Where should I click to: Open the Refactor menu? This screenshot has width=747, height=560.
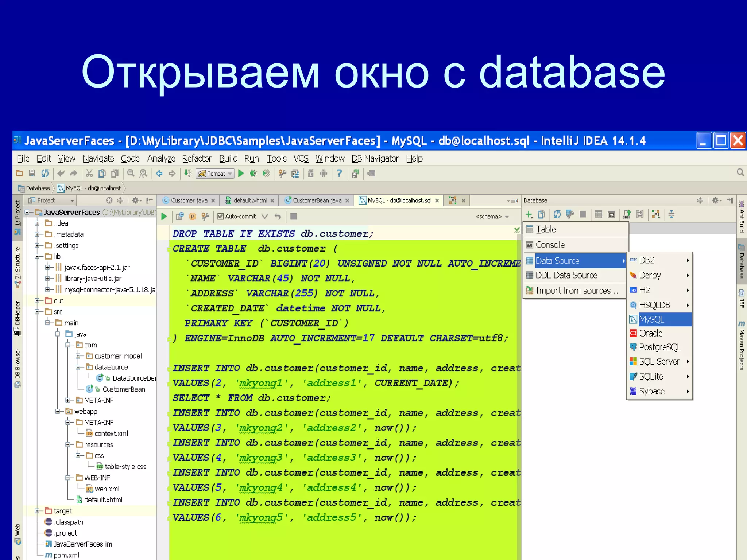coord(197,159)
